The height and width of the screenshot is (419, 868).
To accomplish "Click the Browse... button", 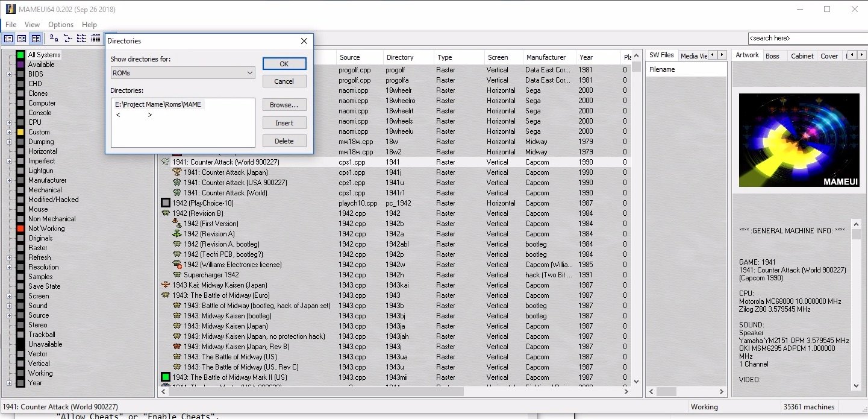I will click(x=284, y=105).
